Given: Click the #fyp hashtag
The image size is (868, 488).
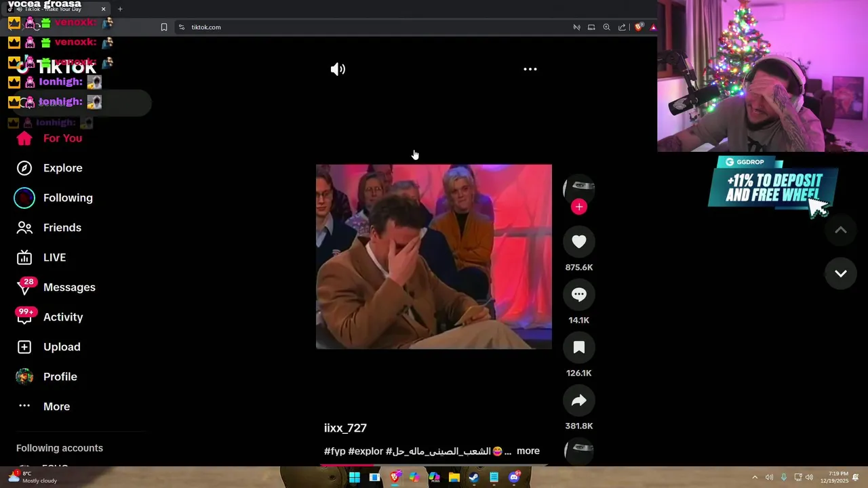Looking at the screenshot, I should [x=335, y=451].
